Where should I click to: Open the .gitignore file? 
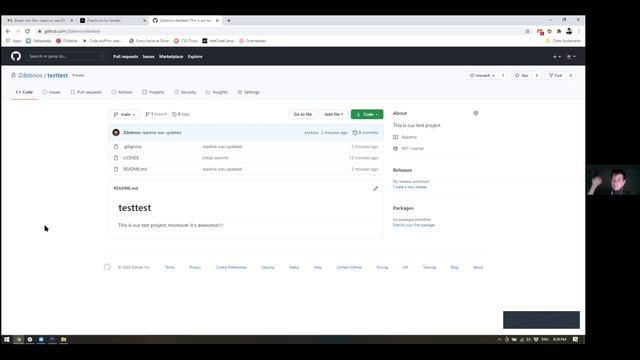(132, 147)
